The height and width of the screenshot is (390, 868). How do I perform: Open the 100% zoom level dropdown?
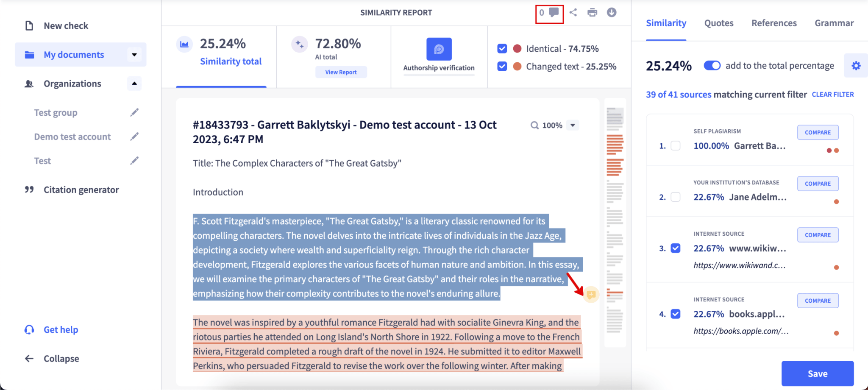[x=573, y=125]
